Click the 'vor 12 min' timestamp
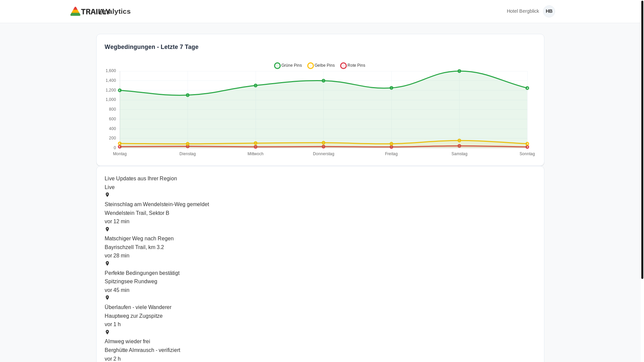 coord(117,221)
